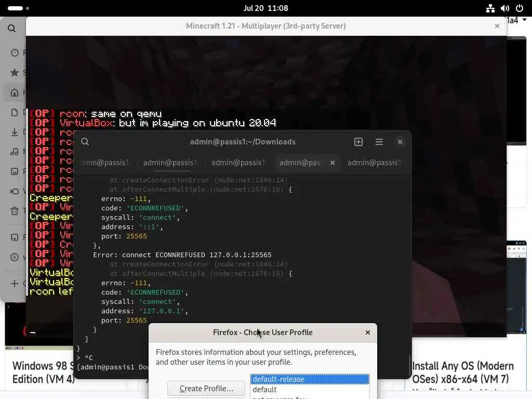Image resolution: width=532 pixels, height=399 pixels.
Task: Select the active admin@pas terminal tab
Action: click(x=300, y=163)
